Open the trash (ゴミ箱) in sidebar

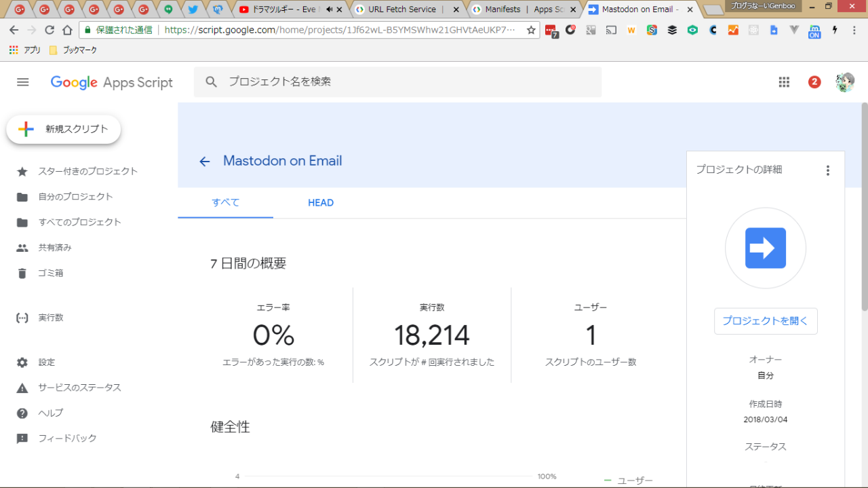pyautogui.click(x=50, y=274)
